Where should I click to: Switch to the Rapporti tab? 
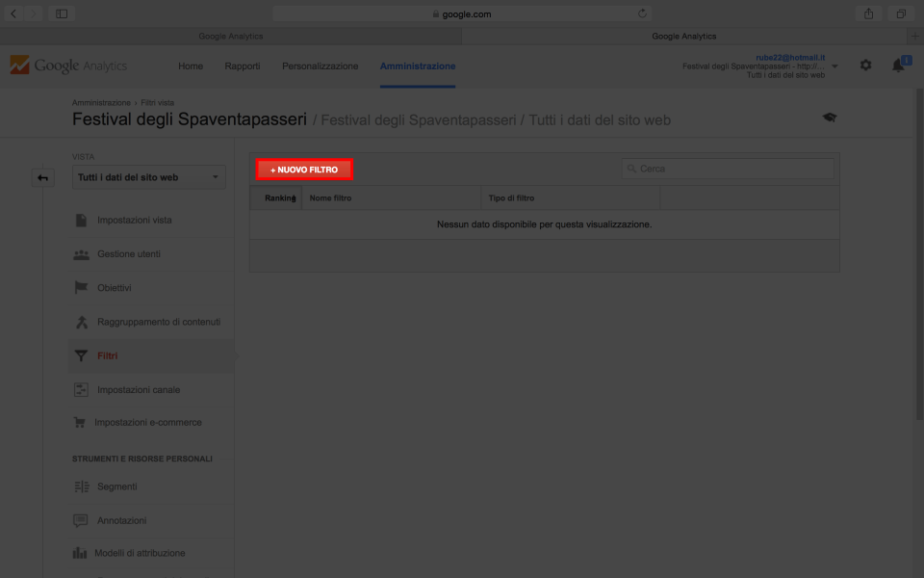click(242, 66)
